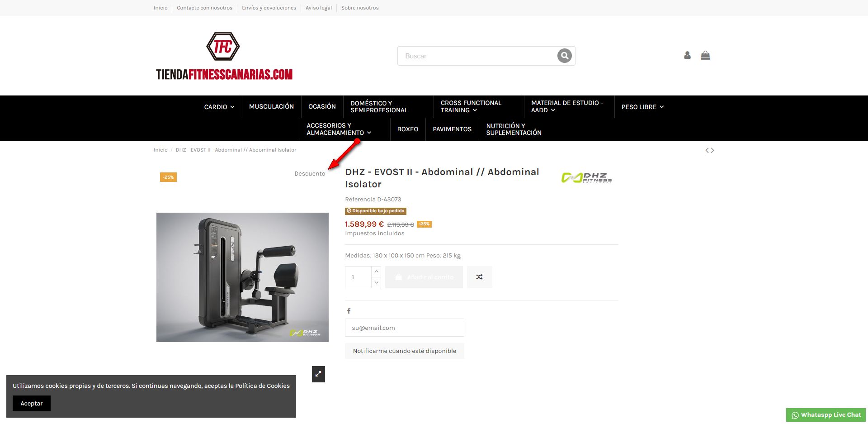The height and width of the screenshot is (424, 868).
Task: Expand product image to fullscreen
Action: pos(318,374)
